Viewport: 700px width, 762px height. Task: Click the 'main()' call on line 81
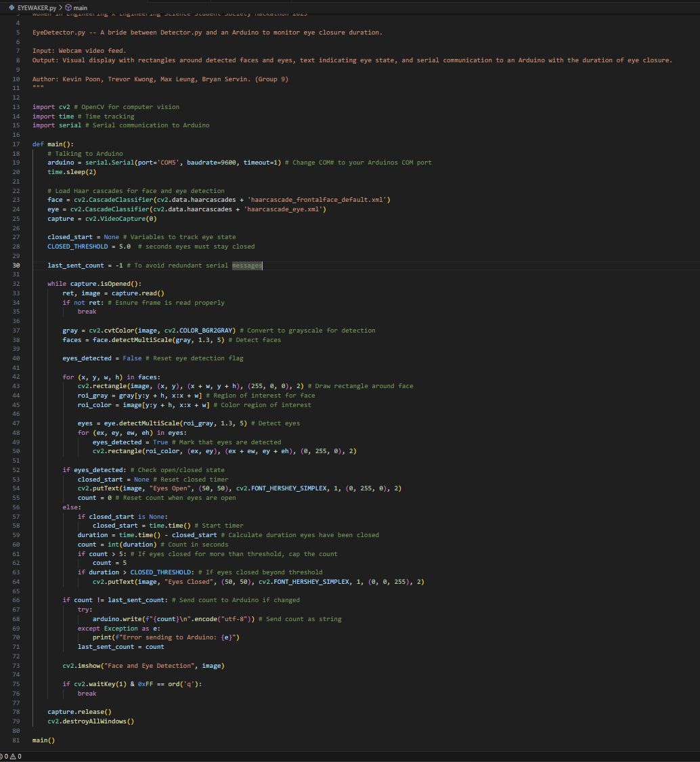click(43, 740)
